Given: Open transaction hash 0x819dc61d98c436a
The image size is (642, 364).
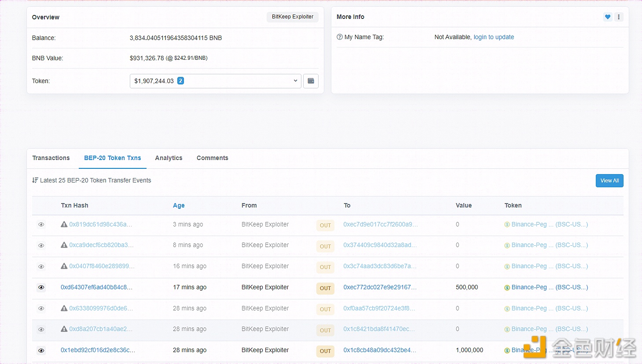Looking at the screenshot, I should (100, 224).
